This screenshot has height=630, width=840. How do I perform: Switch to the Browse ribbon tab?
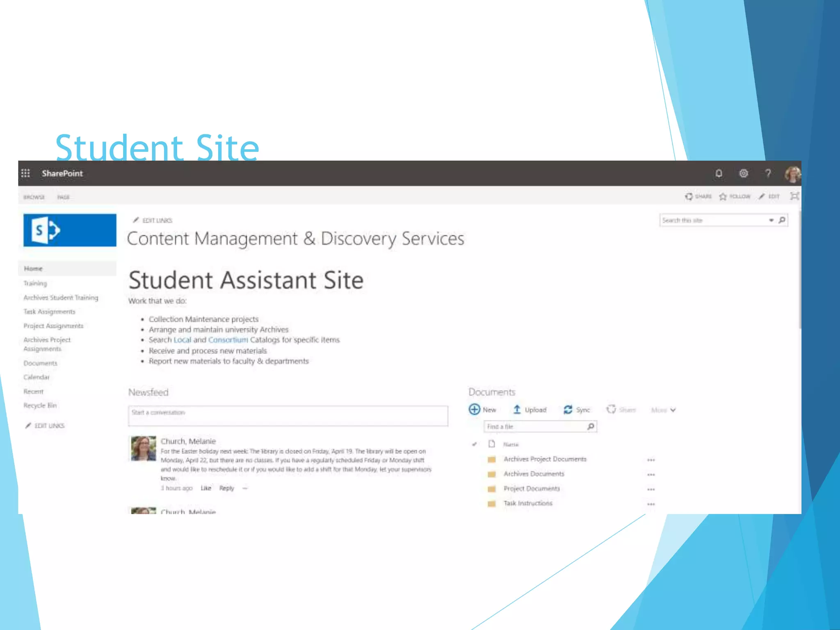tap(34, 197)
